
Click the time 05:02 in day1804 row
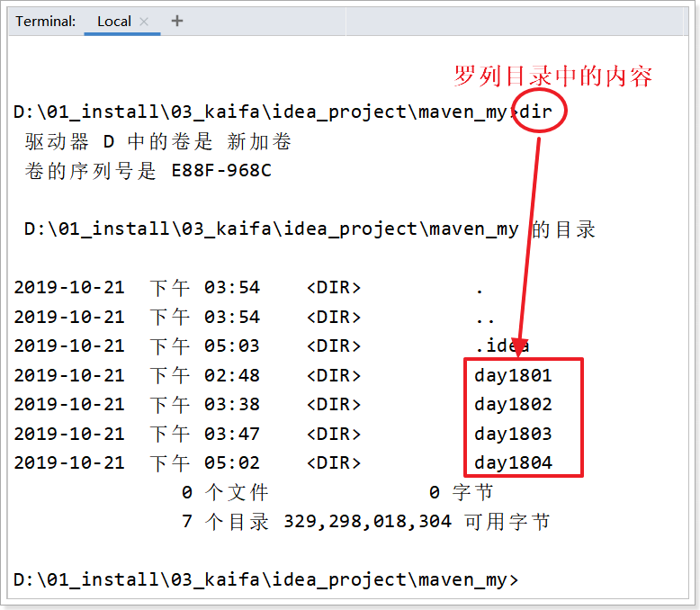(x=232, y=463)
